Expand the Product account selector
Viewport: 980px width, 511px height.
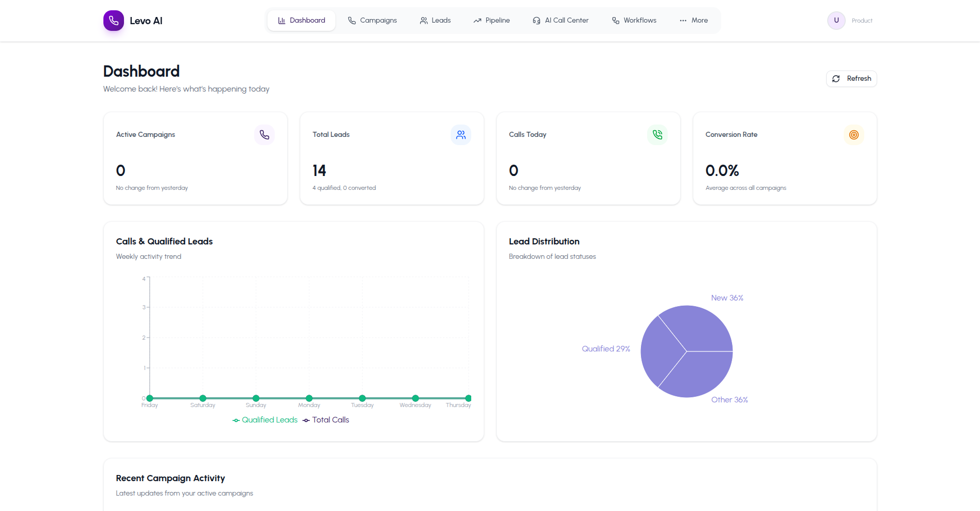coord(861,20)
